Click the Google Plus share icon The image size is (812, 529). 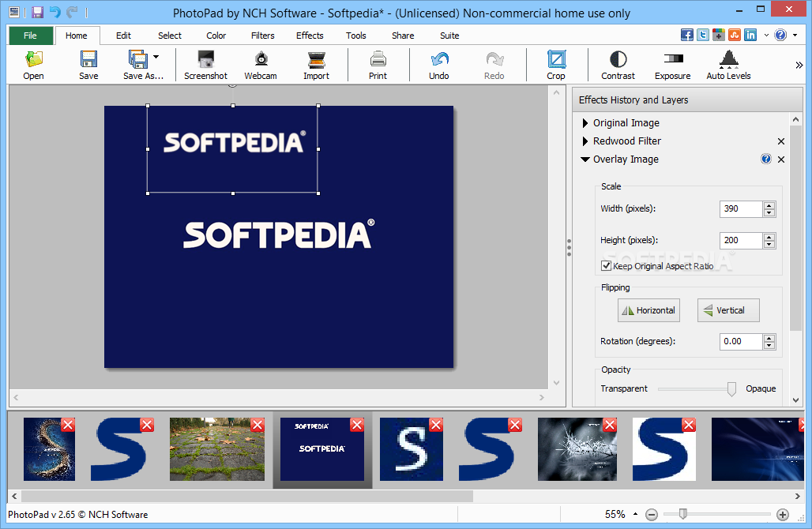click(x=718, y=35)
